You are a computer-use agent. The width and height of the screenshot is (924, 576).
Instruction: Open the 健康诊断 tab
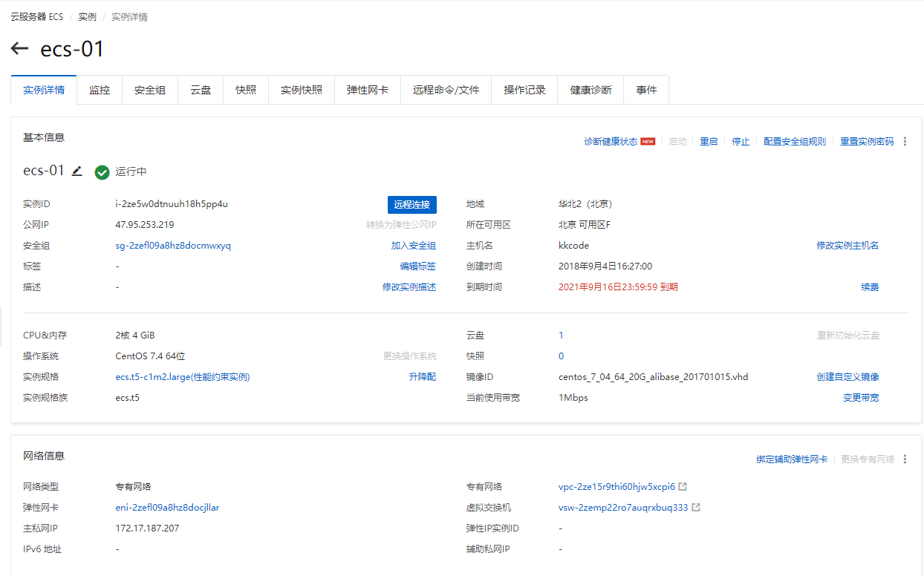pos(591,90)
